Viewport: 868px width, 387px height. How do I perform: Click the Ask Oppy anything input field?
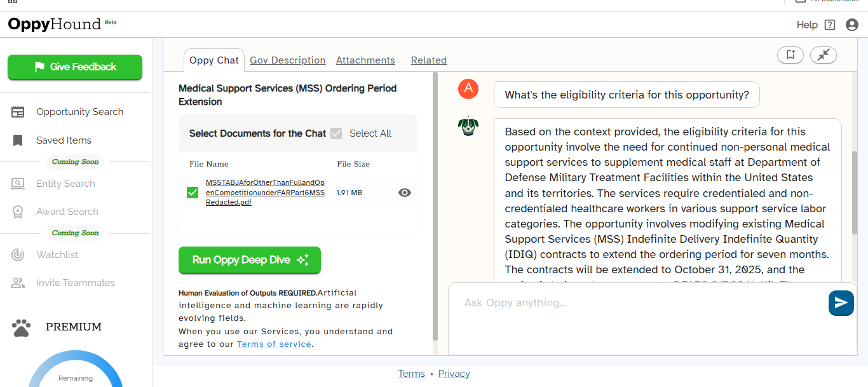click(x=635, y=303)
